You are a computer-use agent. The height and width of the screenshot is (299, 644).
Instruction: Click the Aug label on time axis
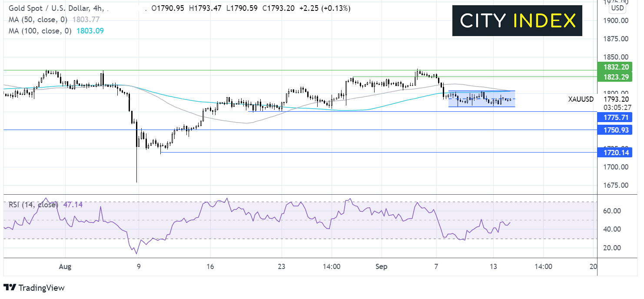click(65, 266)
